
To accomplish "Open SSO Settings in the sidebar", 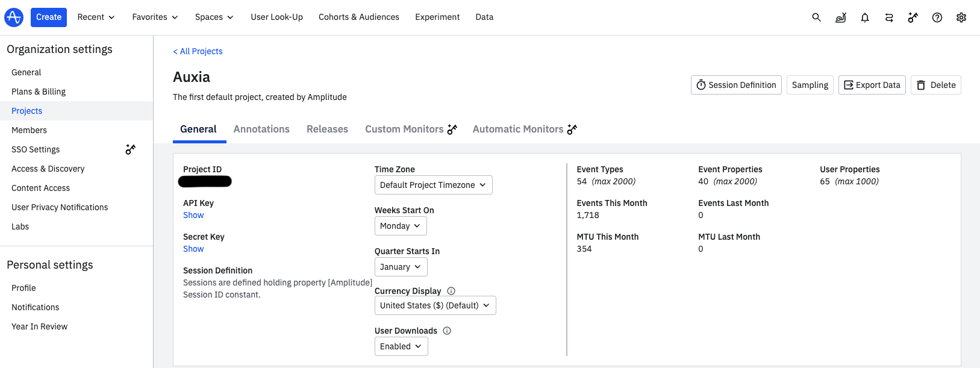I will click(36, 149).
